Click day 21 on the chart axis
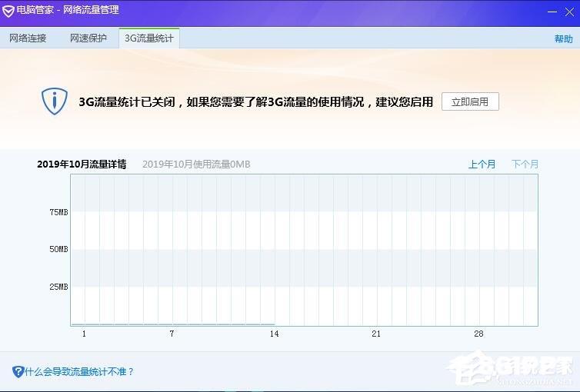 [376, 334]
